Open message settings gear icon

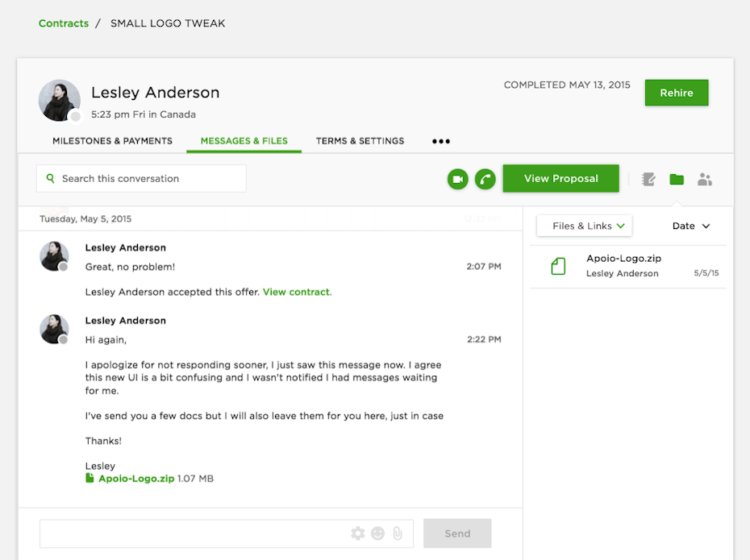[x=358, y=533]
